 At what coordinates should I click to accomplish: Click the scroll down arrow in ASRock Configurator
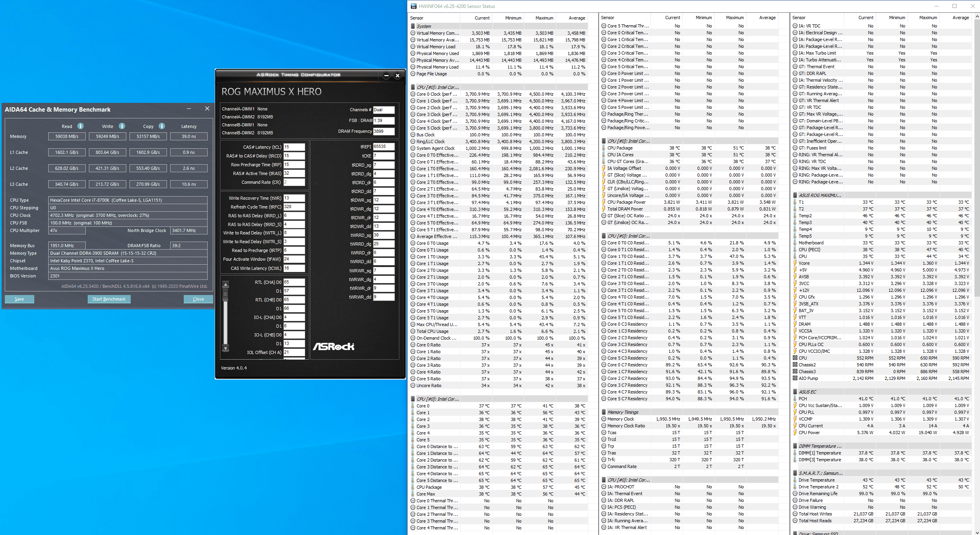coord(226,348)
